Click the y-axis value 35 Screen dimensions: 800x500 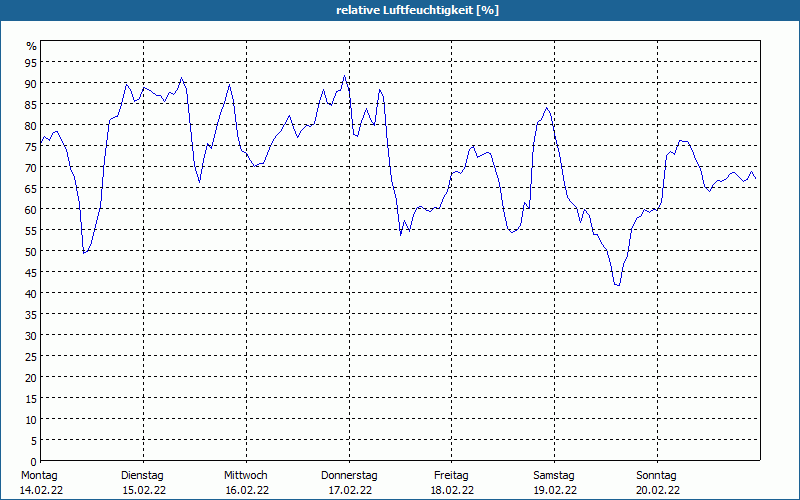click(x=32, y=315)
